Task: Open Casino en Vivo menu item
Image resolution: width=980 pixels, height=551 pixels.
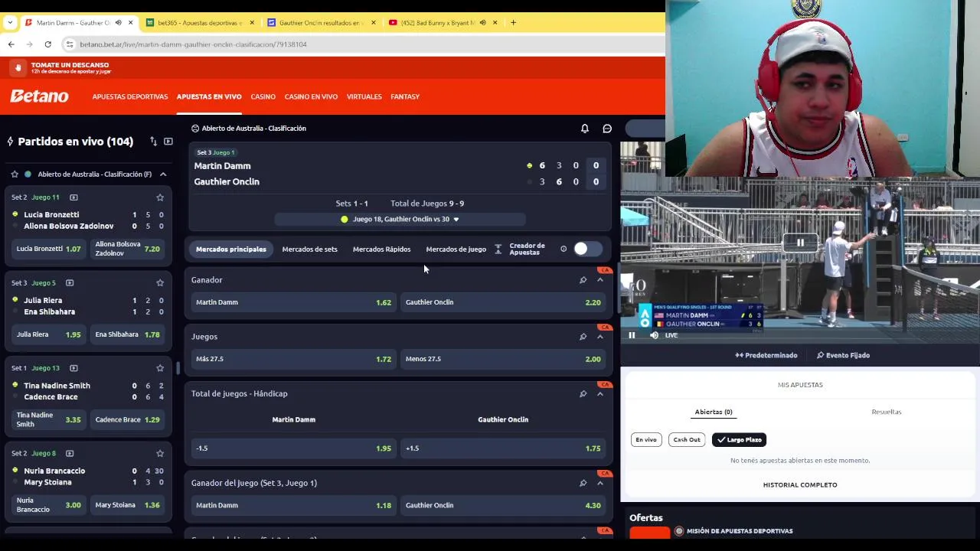Action: click(311, 96)
